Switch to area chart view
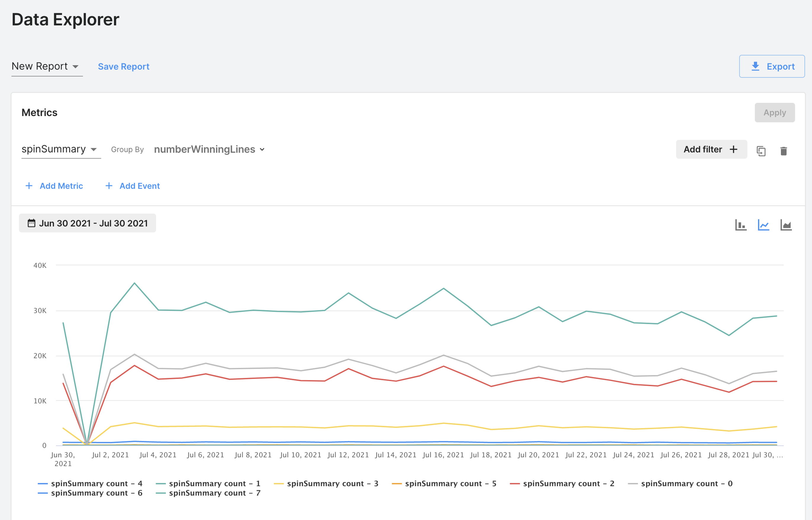 [786, 225]
